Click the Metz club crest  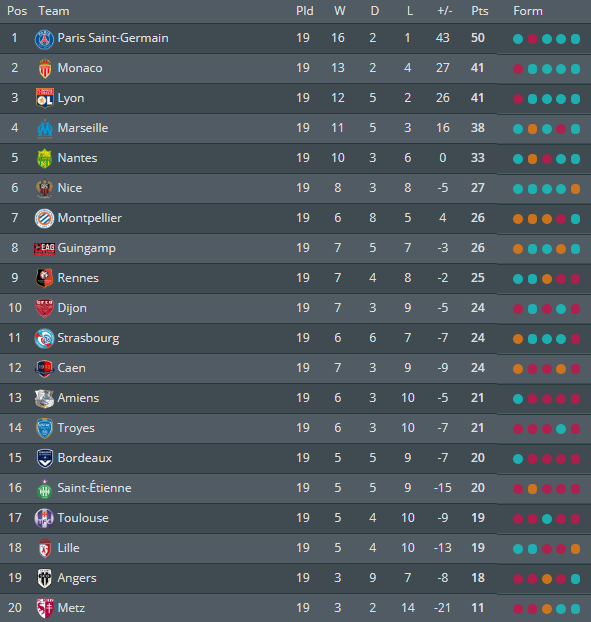[44, 608]
